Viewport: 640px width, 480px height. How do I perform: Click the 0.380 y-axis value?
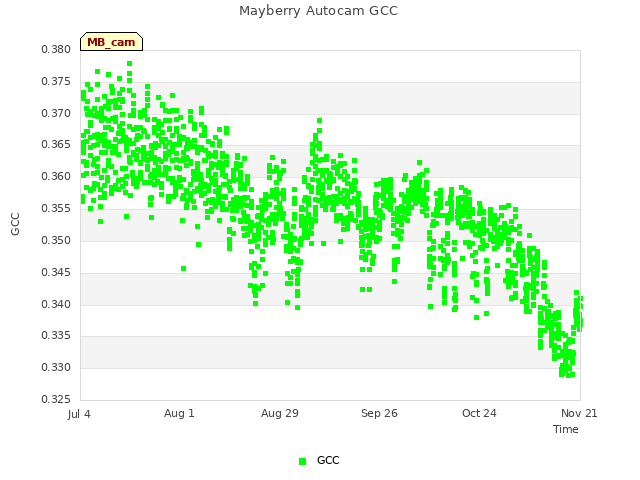tap(56, 49)
